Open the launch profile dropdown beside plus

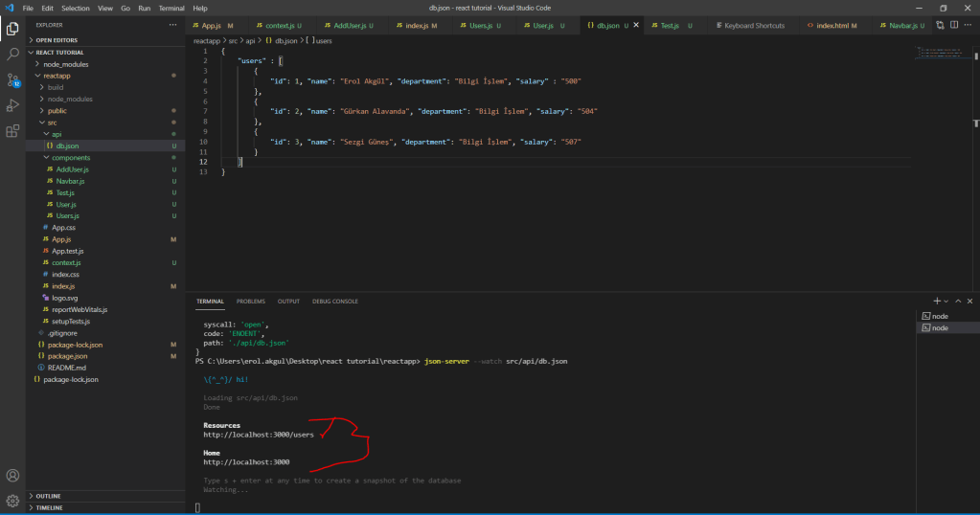(x=946, y=301)
